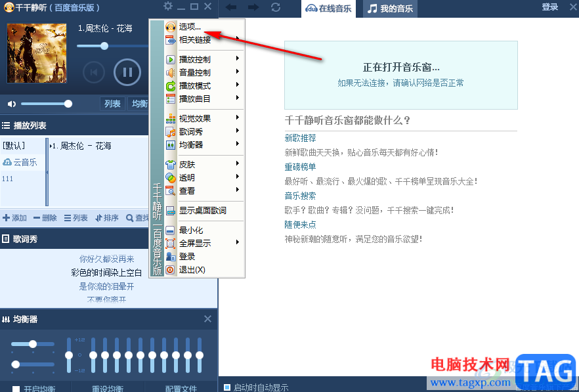Expand the 皮肤 submenu
579x392 pixels.
coord(238,163)
